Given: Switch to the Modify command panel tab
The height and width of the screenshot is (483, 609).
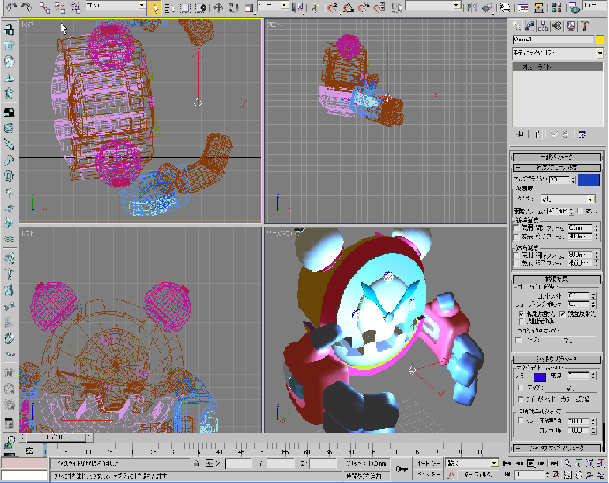Looking at the screenshot, I should pyautogui.click(x=530, y=26).
